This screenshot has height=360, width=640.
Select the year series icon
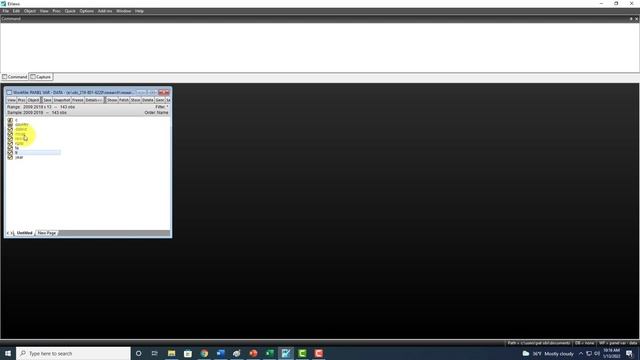tap(10, 157)
